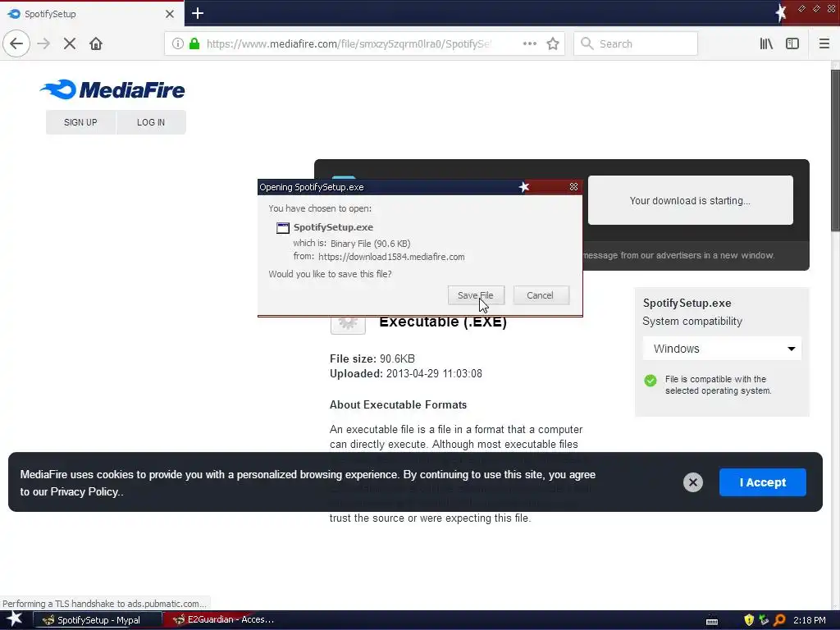Close the Opening SpotifySetup.exe dialog
The width and height of the screenshot is (840, 630).
(x=573, y=186)
